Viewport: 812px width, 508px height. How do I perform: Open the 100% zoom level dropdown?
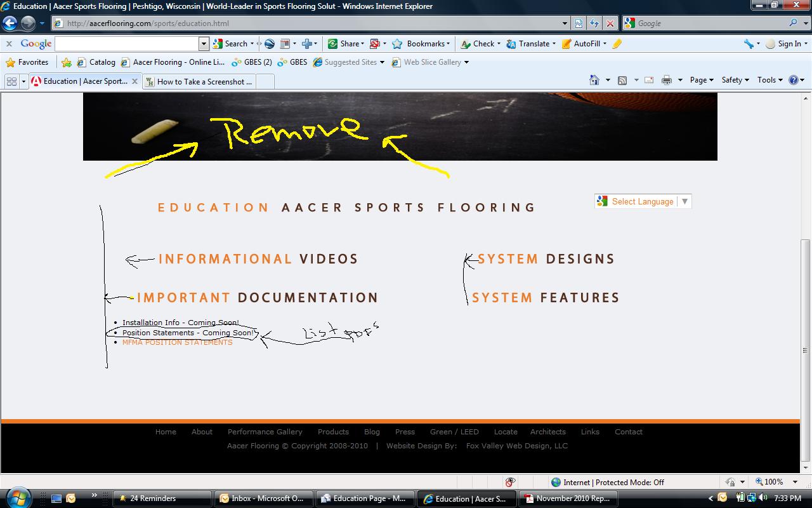[795, 482]
